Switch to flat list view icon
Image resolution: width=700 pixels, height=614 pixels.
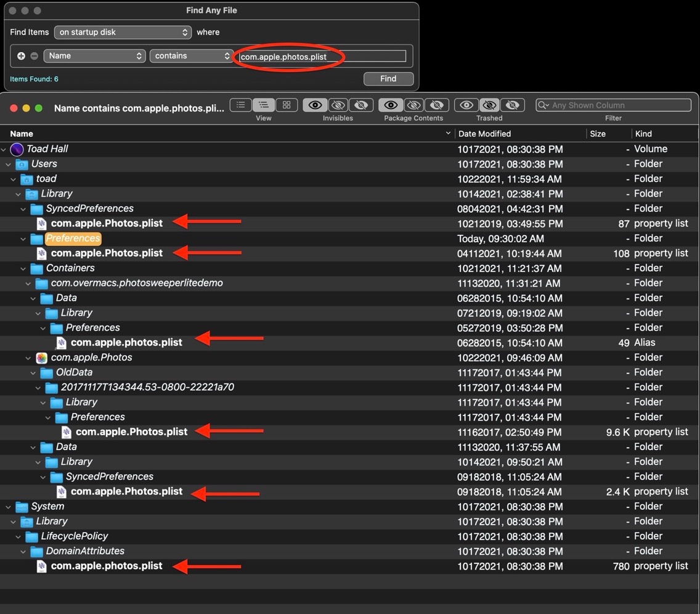(240, 105)
